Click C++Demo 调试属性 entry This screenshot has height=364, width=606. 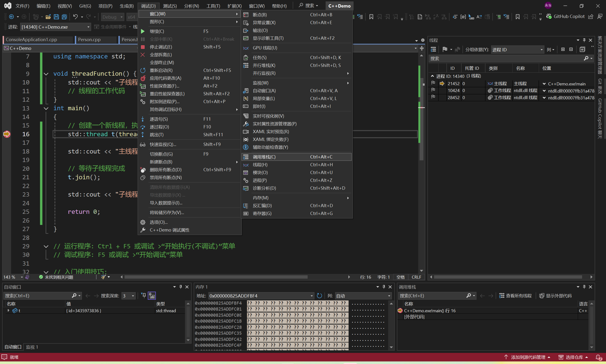(x=190, y=230)
